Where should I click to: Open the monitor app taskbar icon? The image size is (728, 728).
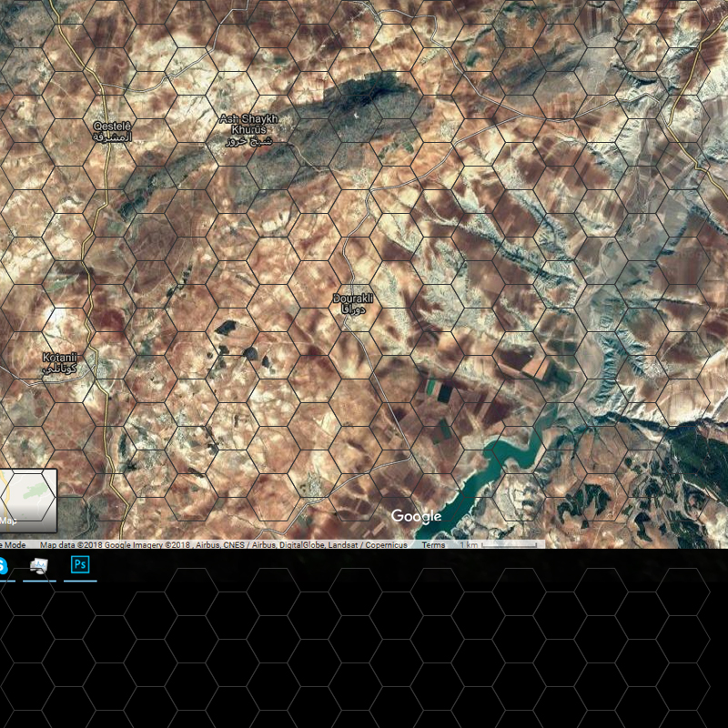click(x=39, y=565)
